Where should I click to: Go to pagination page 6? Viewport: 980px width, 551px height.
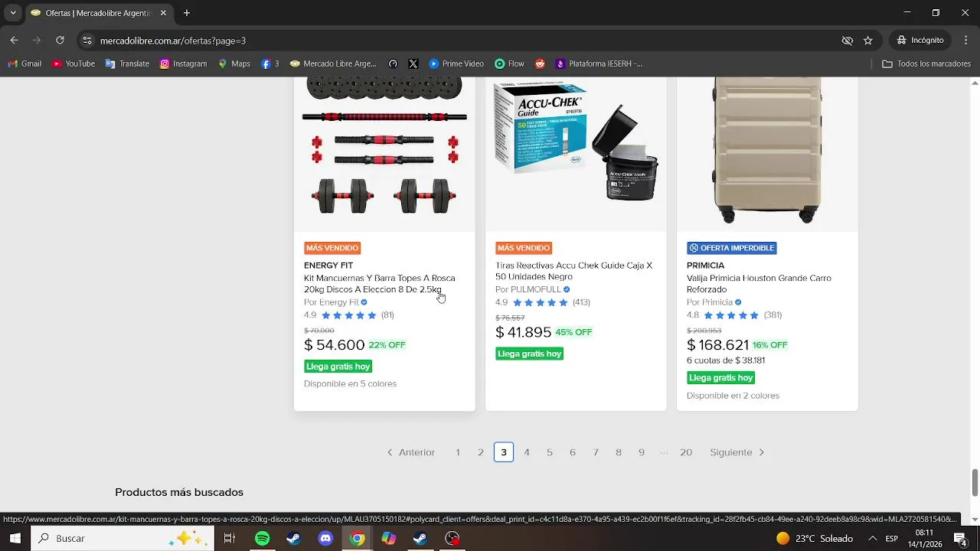click(x=573, y=452)
